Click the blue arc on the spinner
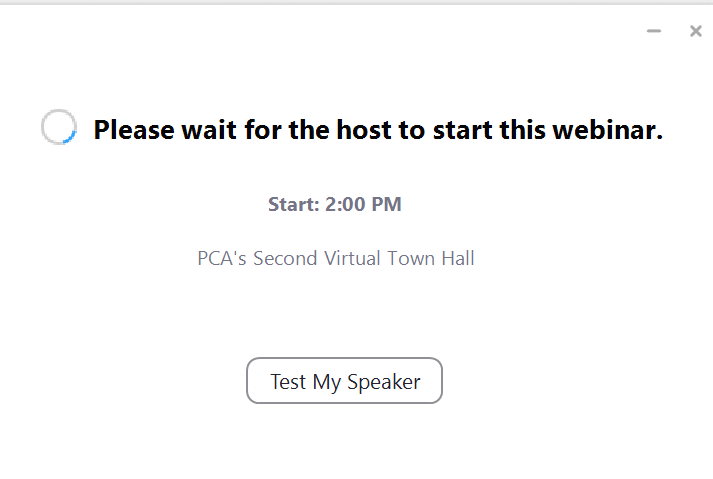This screenshot has width=713, height=479. [x=70, y=138]
